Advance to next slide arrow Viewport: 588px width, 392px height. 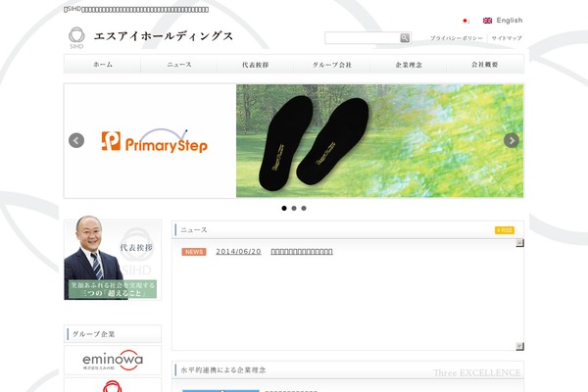point(512,141)
